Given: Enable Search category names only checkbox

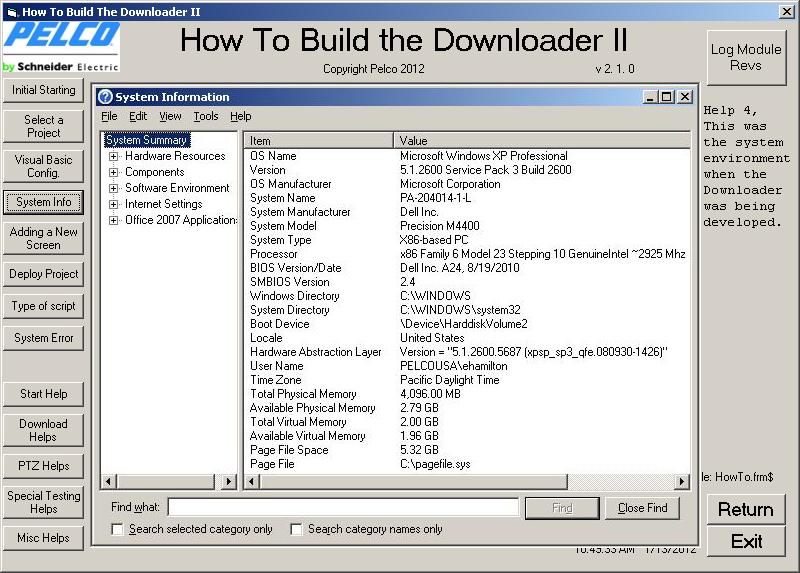Looking at the screenshot, I should (x=296, y=529).
